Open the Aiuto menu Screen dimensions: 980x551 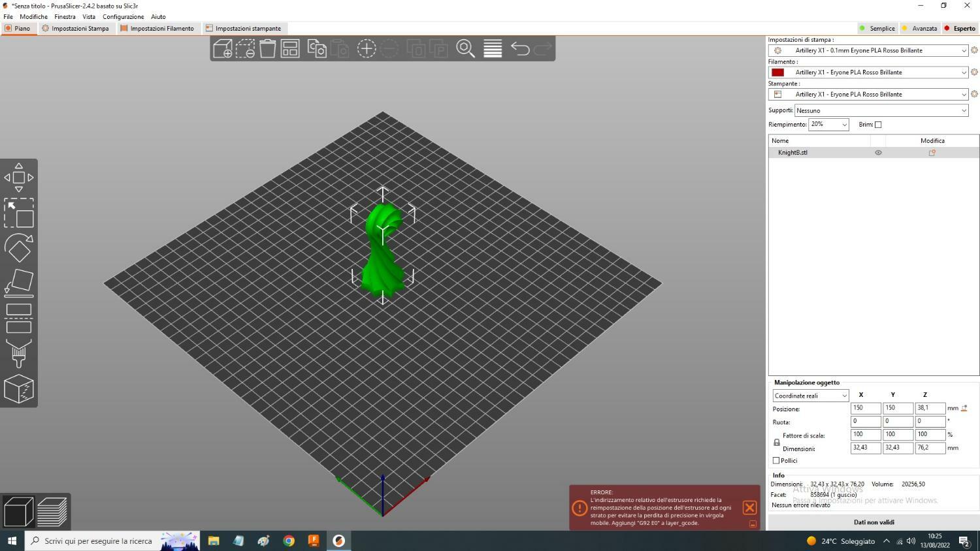coord(158,17)
